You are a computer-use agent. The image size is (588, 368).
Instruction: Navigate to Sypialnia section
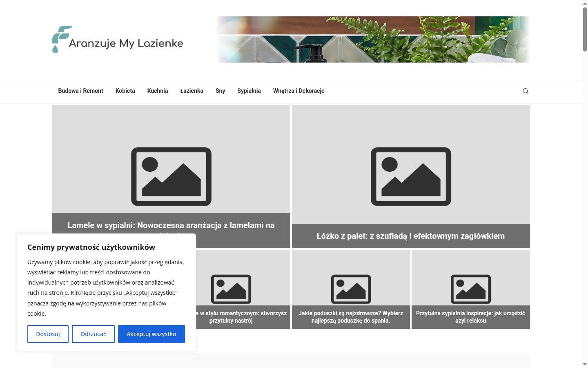pyautogui.click(x=249, y=91)
